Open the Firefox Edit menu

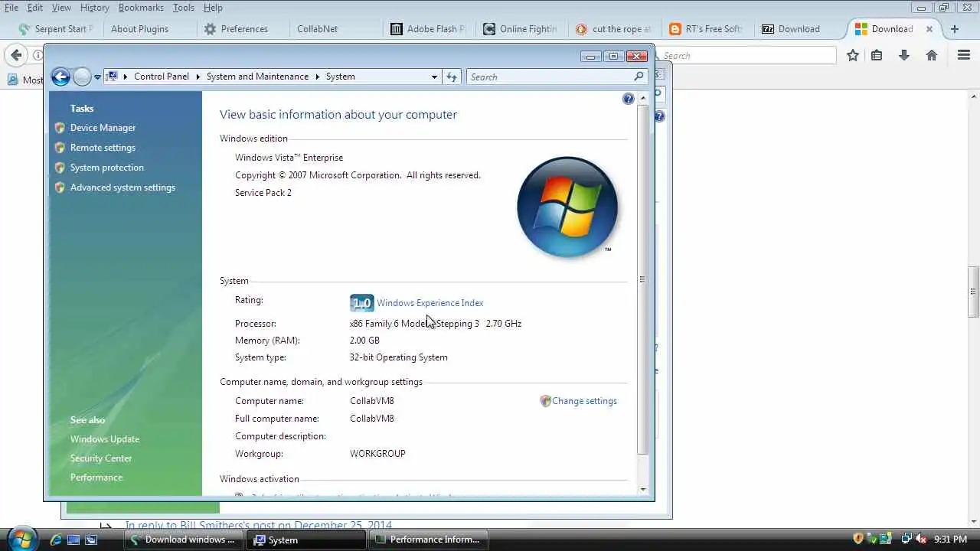[35, 8]
